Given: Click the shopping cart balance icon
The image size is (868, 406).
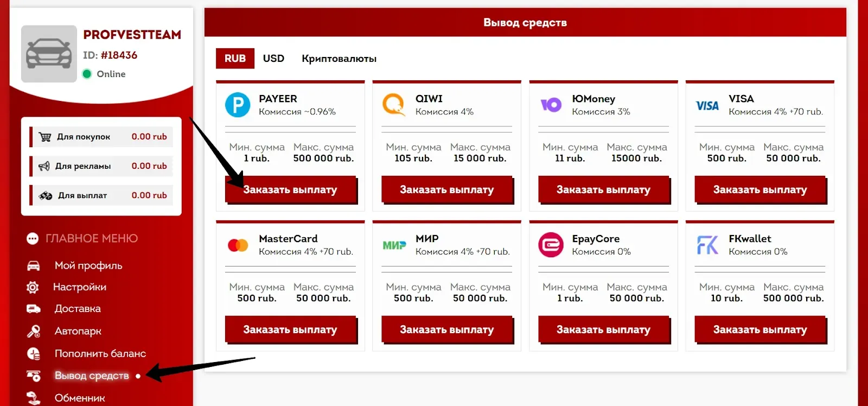Looking at the screenshot, I should [44, 137].
